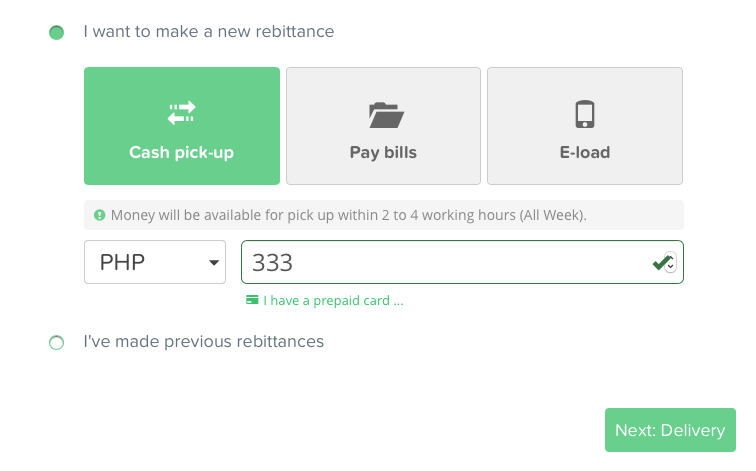Click the prepaid card icon
756x471 pixels.
tap(253, 300)
